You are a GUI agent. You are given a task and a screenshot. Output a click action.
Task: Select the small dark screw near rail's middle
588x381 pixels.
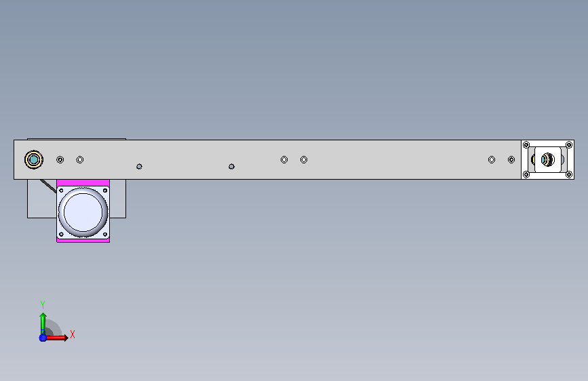[x=231, y=166]
